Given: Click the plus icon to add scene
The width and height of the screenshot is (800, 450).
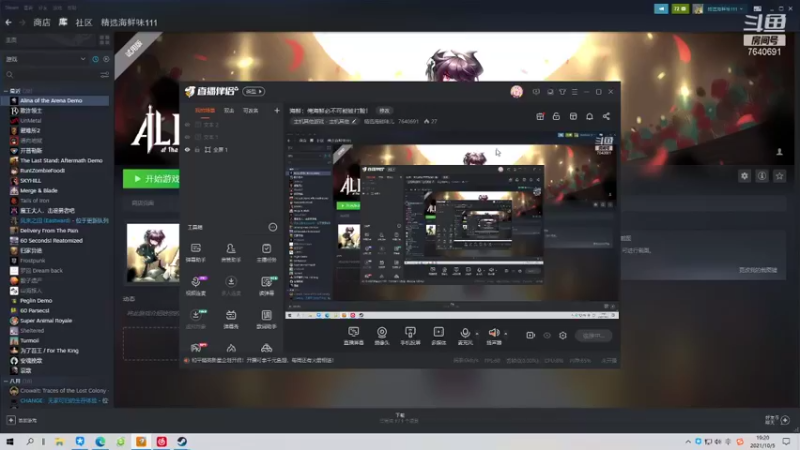Looking at the screenshot, I should tap(277, 110).
